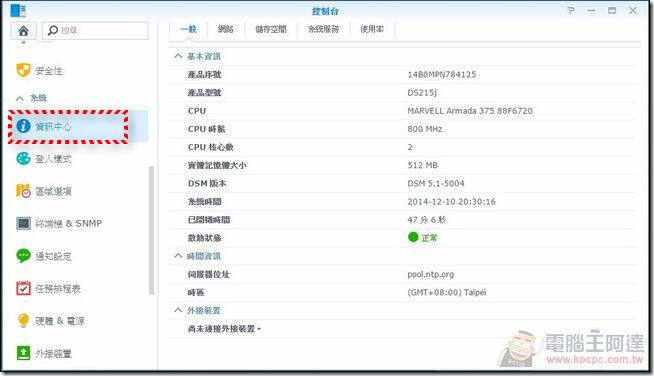Open the 區域選項 regional options icon
Image resolution: width=654 pixels, height=376 pixels.
click(x=23, y=191)
